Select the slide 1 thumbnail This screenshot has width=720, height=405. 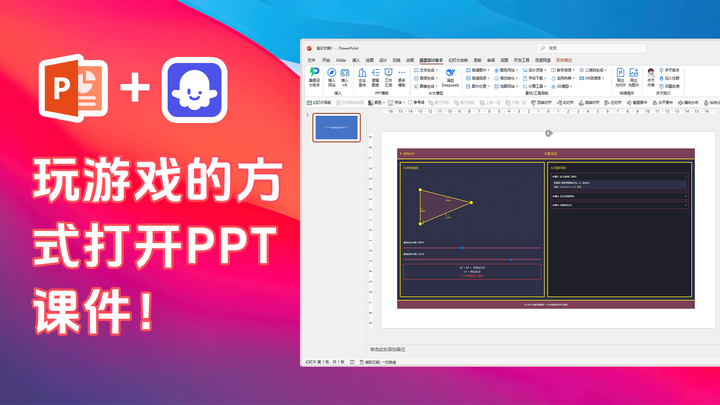pyautogui.click(x=336, y=127)
